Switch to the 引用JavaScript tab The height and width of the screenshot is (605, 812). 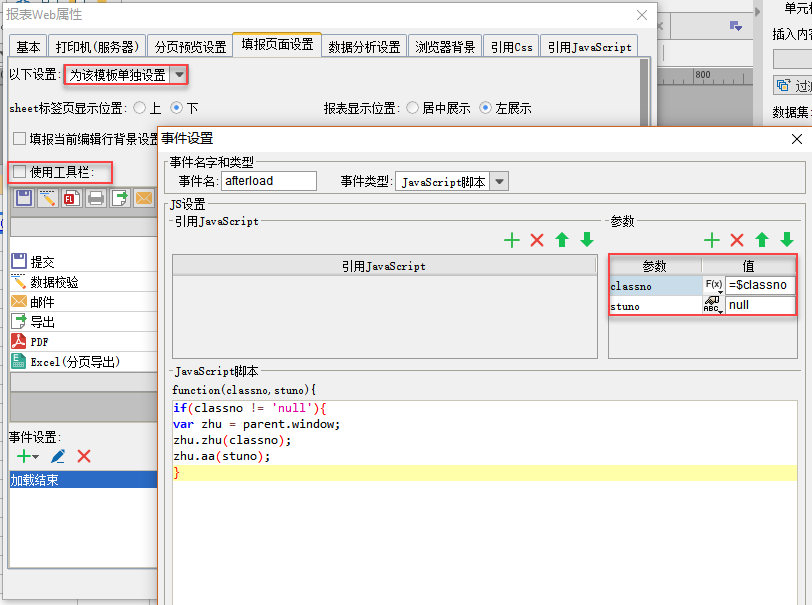[589, 47]
